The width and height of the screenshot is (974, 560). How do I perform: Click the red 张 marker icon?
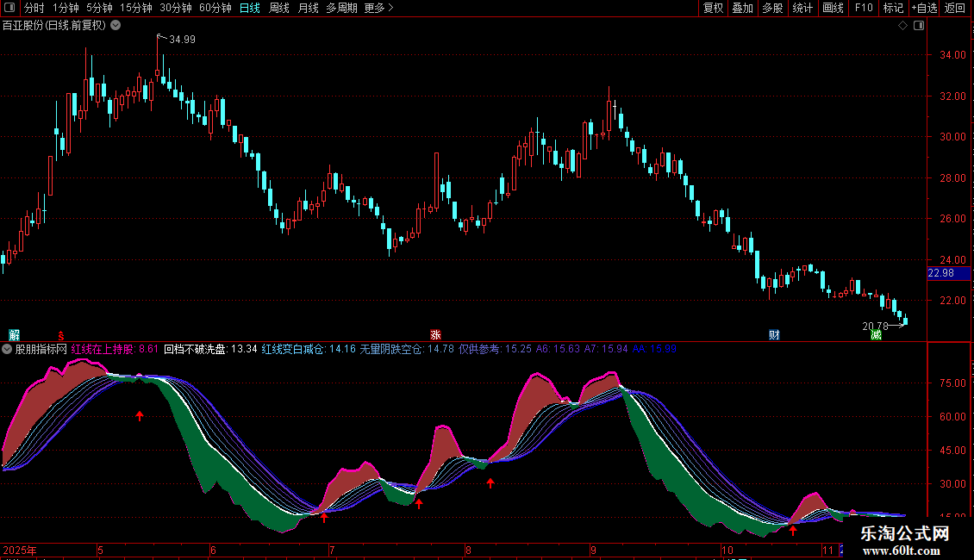[x=436, y=334]
